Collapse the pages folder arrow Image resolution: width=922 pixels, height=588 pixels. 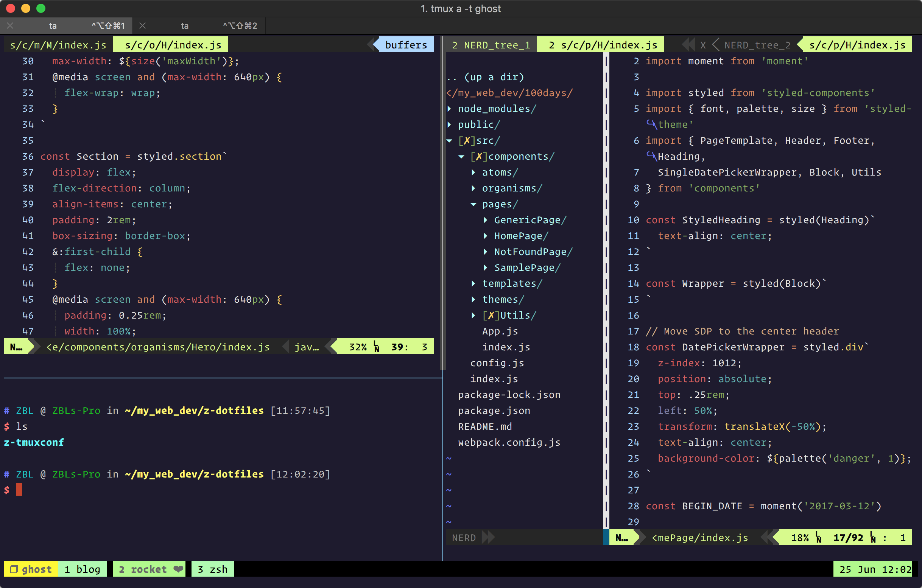[x=473, y=204]
